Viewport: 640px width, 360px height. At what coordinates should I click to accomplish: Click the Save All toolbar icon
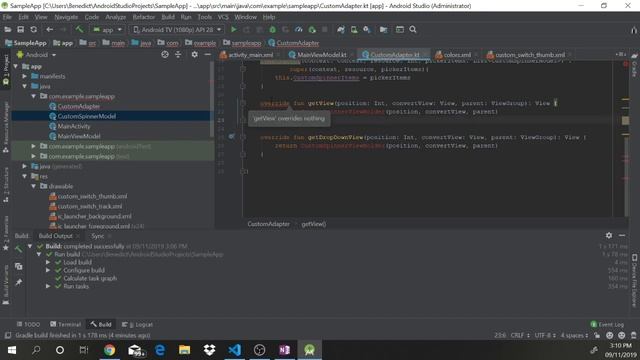(20, 29)
